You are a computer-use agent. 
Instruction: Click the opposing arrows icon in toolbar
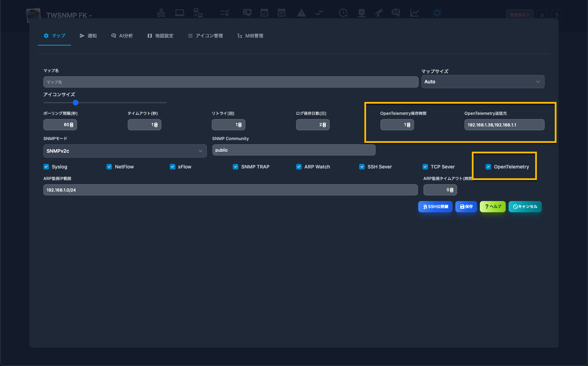[319, 13]
